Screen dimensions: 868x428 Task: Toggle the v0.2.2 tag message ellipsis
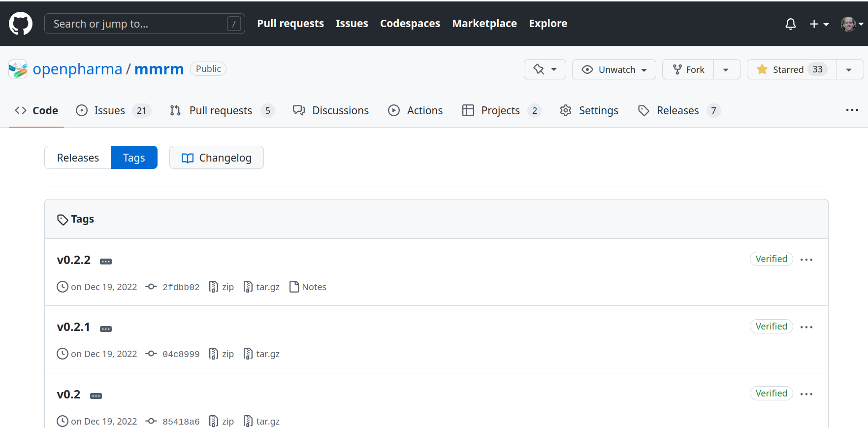point(106,262)
